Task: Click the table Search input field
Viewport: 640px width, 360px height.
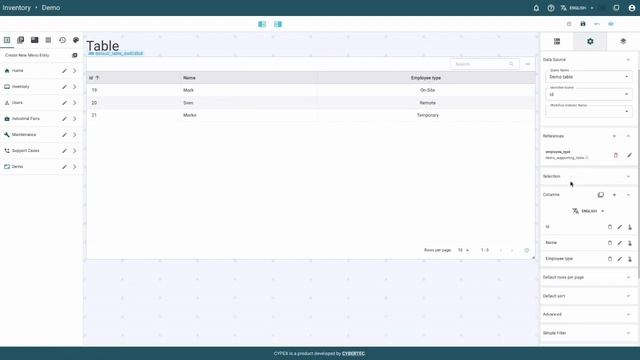Action: click(484, 64)
